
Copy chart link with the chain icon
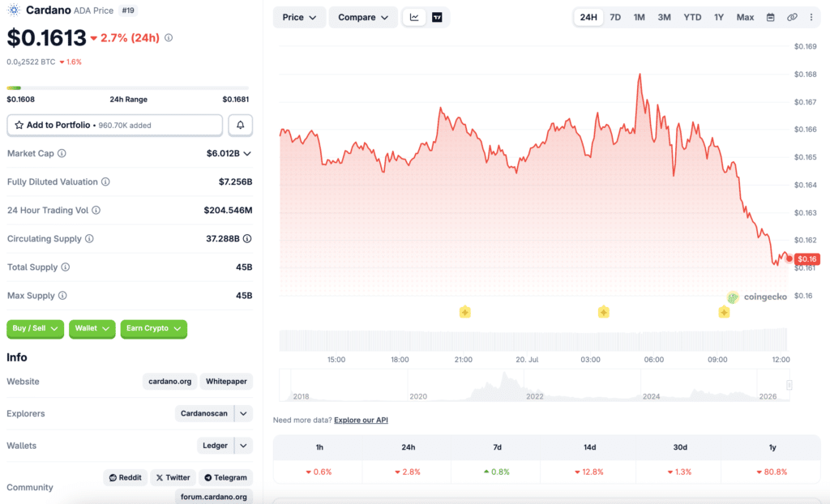[792, 18]
